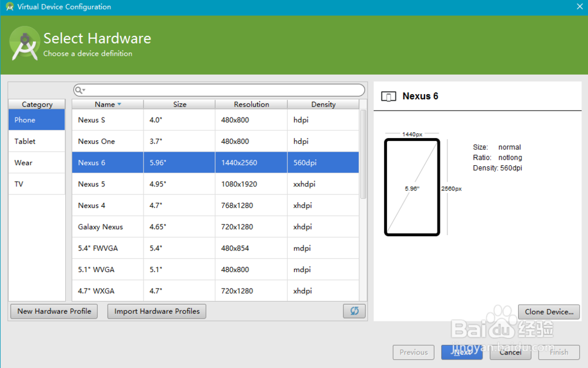Click the Previous button

[413, 352]
